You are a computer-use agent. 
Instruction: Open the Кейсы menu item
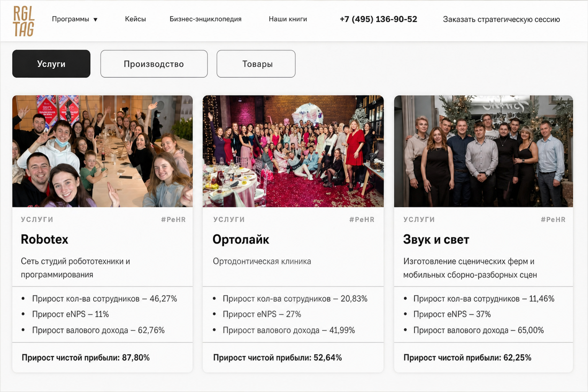(x=136, y=19)
